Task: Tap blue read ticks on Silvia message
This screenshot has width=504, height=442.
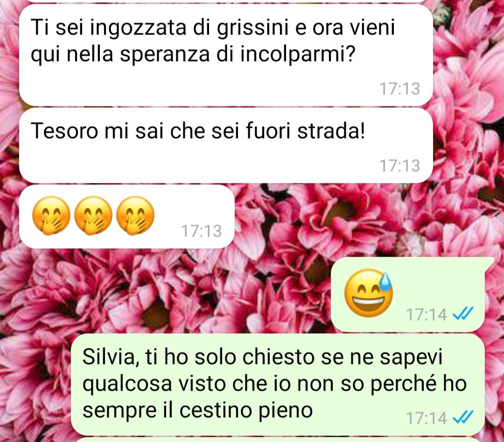Action: [x=463, y=418]
